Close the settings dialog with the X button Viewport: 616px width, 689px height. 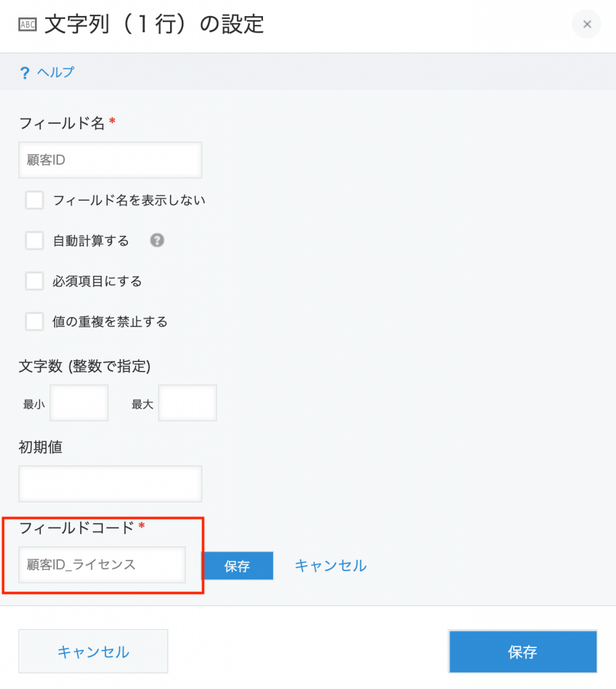pos(586,24)
